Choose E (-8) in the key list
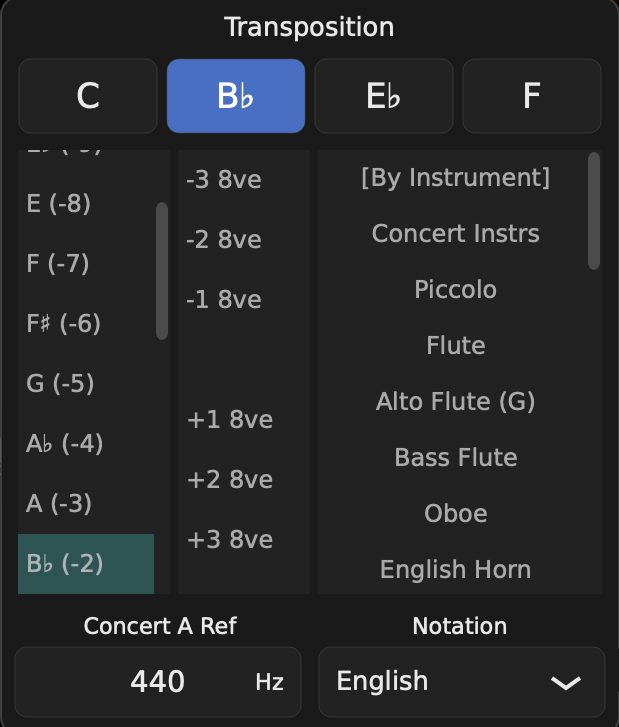This screenshot has height=727, width=619. 86,203
